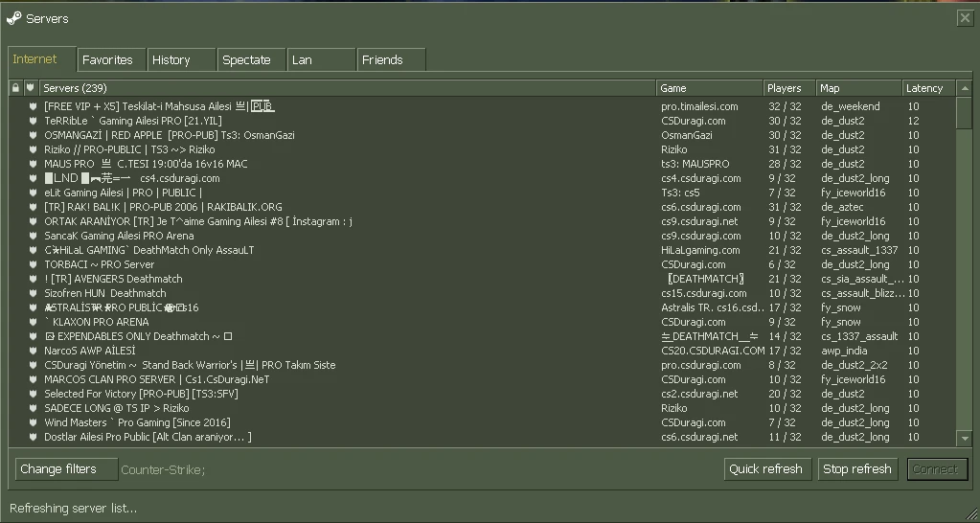Click VAC shield icon of RAK! BAL!K row

coord(34,207)
